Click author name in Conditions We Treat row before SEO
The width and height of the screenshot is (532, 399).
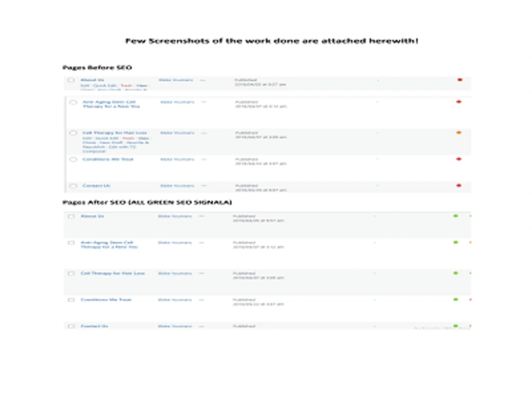point(177,159)
